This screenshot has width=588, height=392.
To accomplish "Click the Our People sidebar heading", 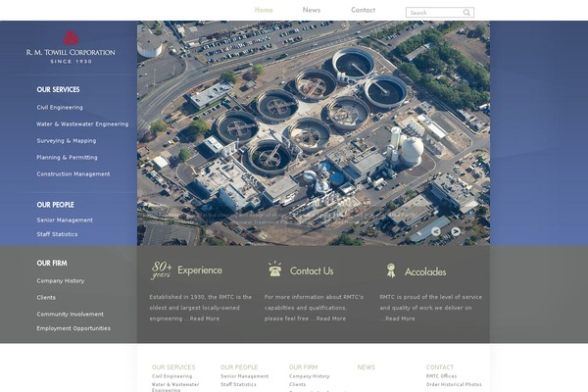I will point(56,205).
